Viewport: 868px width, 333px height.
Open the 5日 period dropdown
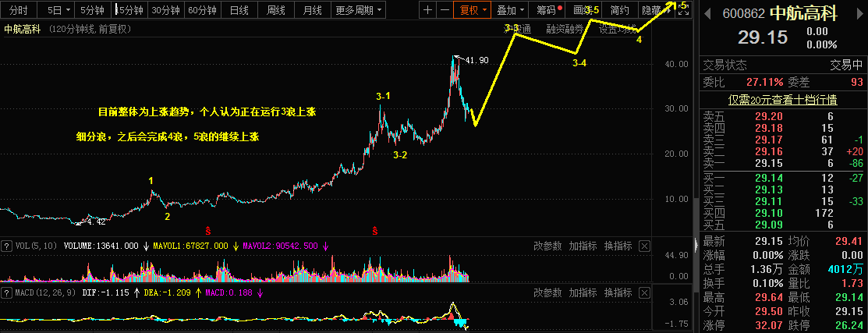click(x=58, y=9)
